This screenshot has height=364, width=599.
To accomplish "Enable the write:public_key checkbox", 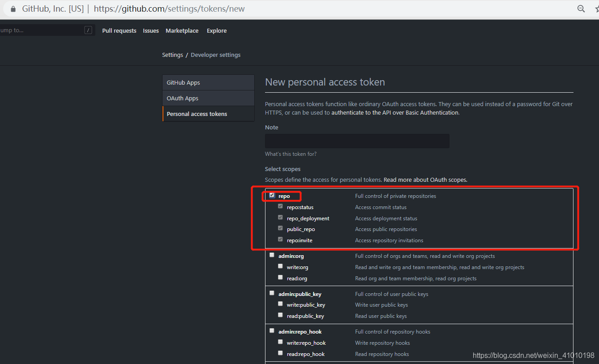I will (280, 304).
